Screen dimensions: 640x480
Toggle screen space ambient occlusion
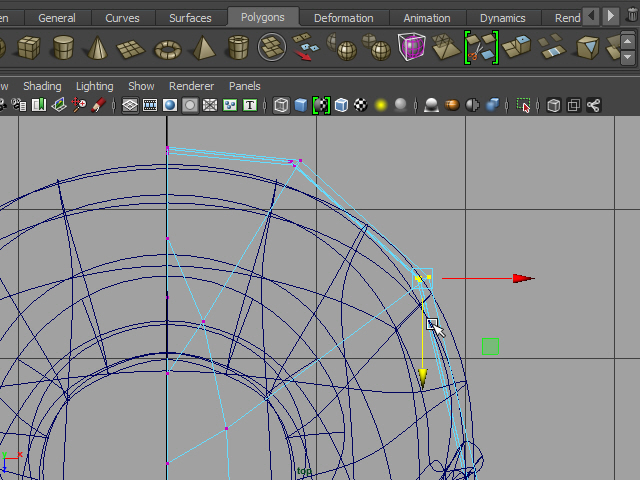coord(431,105)
